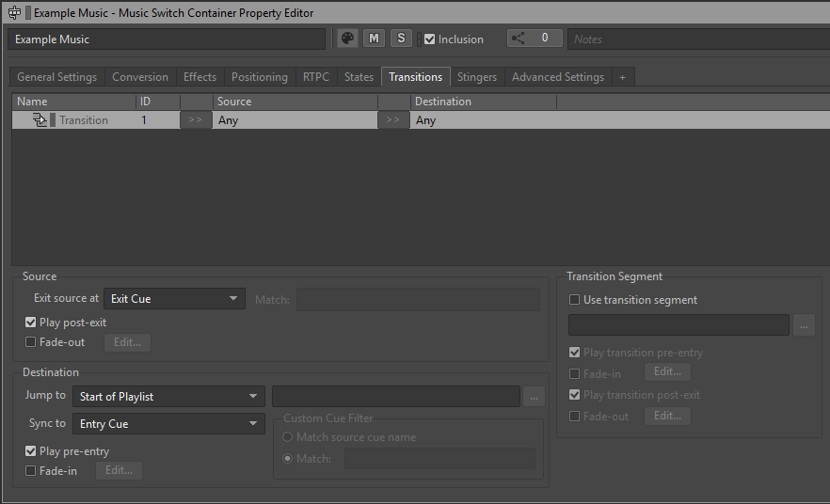Switch to the General Settings tab
Image resolution: width=830 pixels, height=504 pixels.
click(57, 77)
